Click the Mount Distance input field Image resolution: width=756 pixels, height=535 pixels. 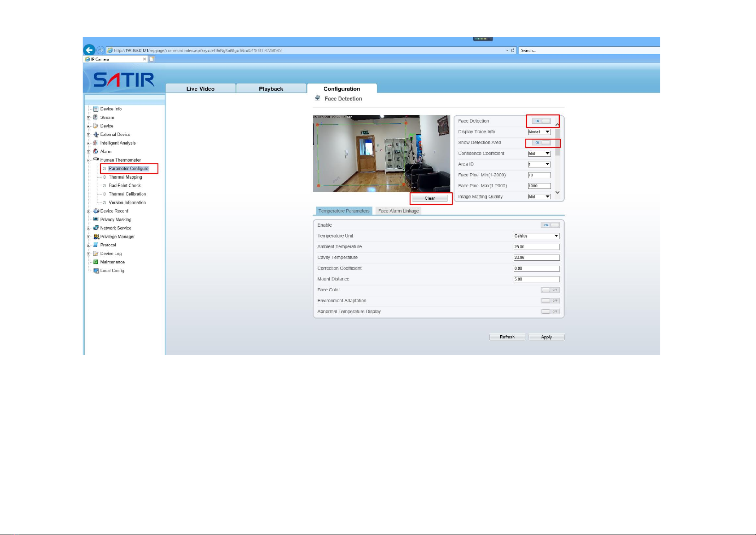[537, 279]
